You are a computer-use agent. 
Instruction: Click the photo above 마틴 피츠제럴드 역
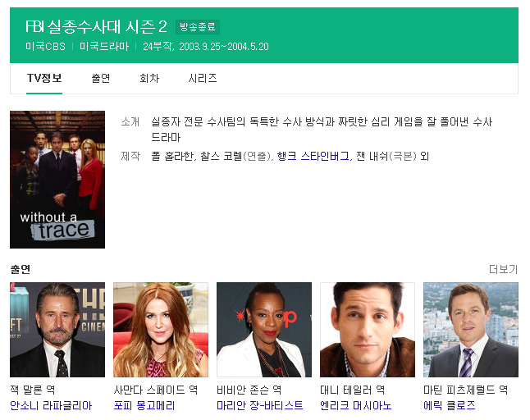471,330
